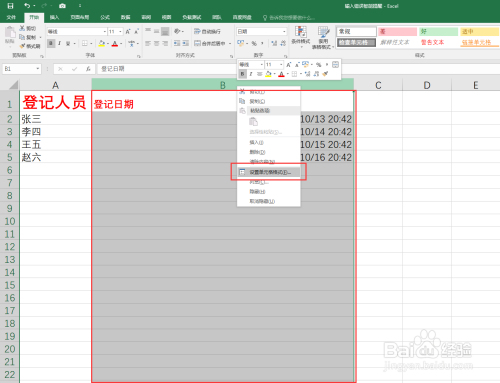The width and height of the screenshot is (500, 383).
Task: Click the mini toolbar Format Painter brush
Action: point(326,74)
